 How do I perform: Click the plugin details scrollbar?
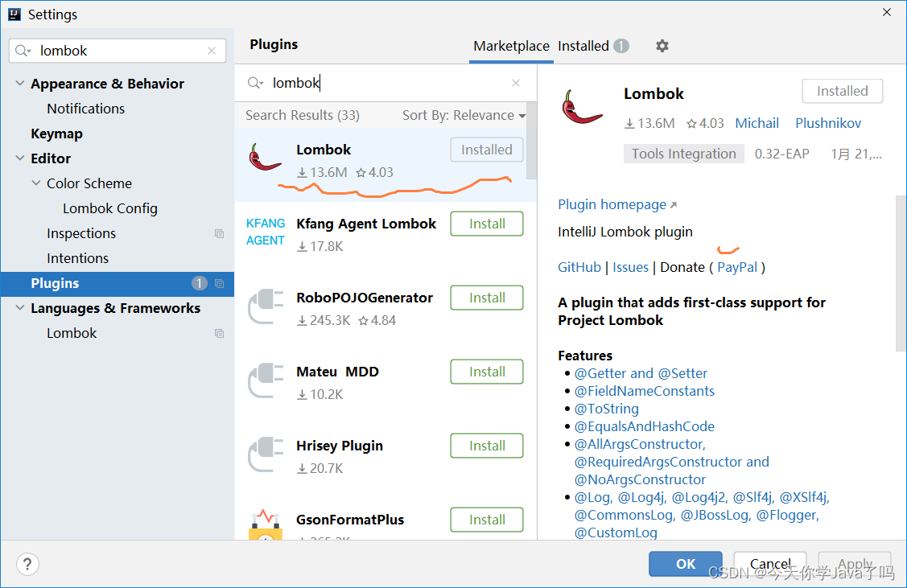901,273
